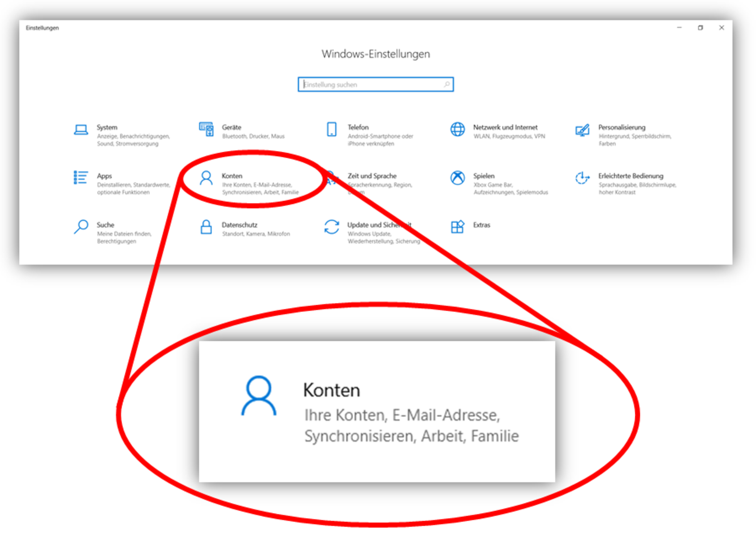Open Datenschutz settings label
Screen dimensions: 756x536
(x=239, y=225)
